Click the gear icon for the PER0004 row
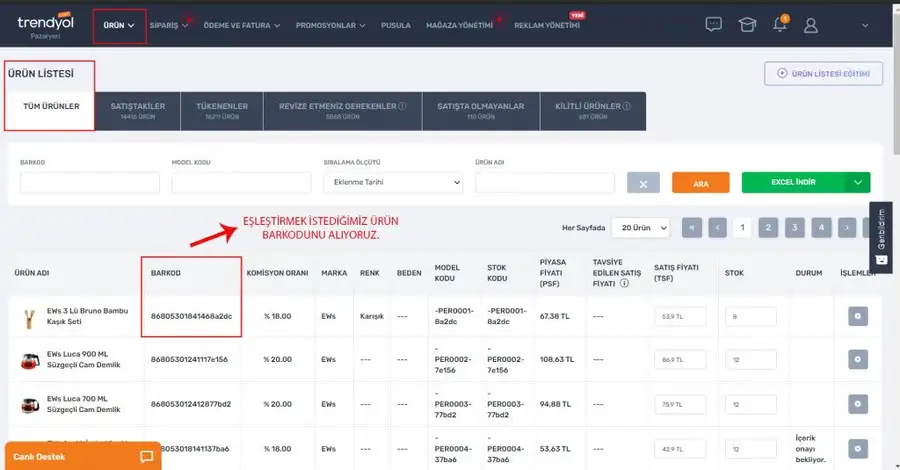The width and height of the screenshot is (900, 470). click(x=858, y=449)
